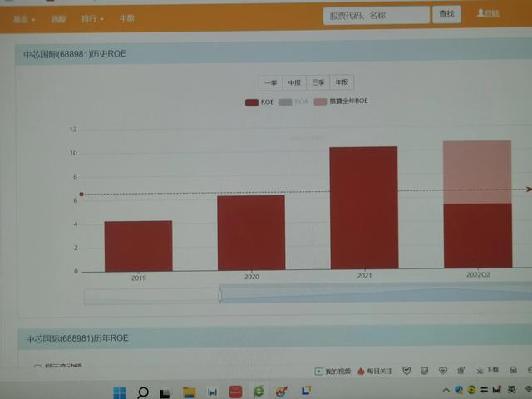Toggle the greyed ROA legend series
The height and width of the screenshot is (399, 532).
point(293,101)
